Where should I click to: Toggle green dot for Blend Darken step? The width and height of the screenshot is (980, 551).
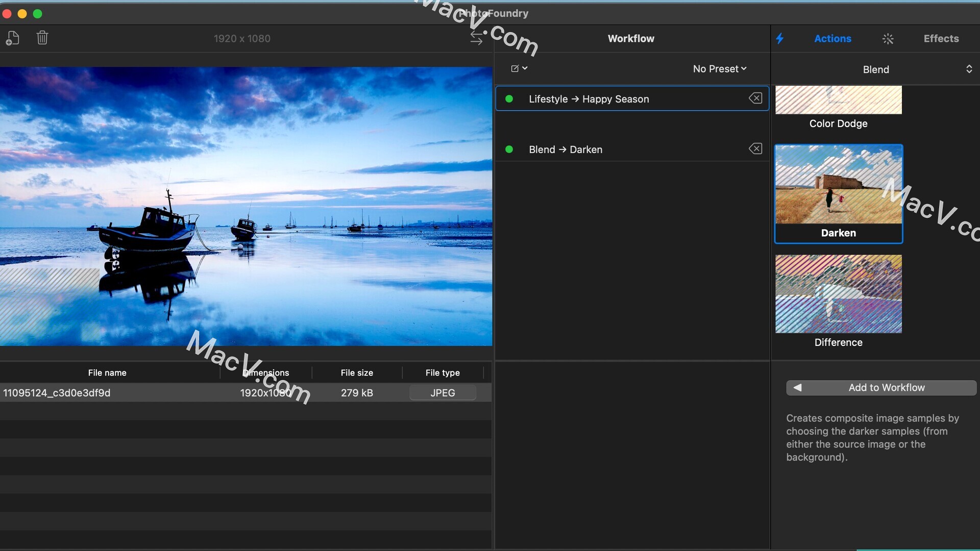pos(509,149)
